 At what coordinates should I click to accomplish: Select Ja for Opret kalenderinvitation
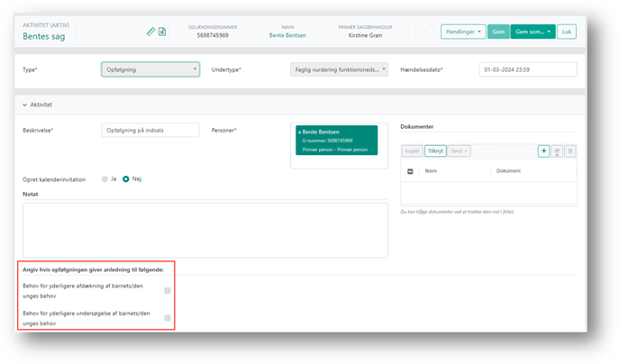(x=105, y=178)
